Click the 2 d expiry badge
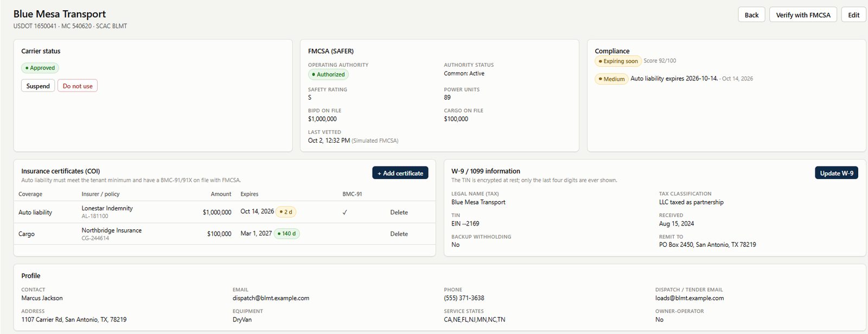868x334 pixels. (x=286, y=212)
